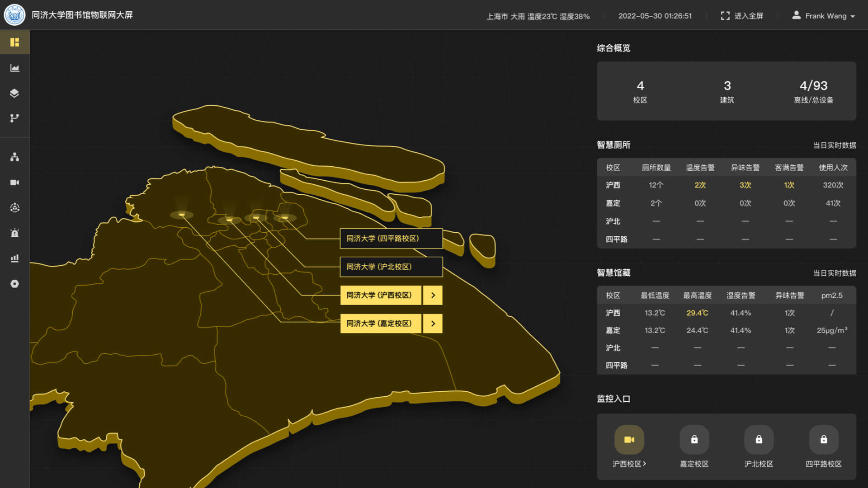Open the area chart analytics sidebar icon

tap(14, 68)
